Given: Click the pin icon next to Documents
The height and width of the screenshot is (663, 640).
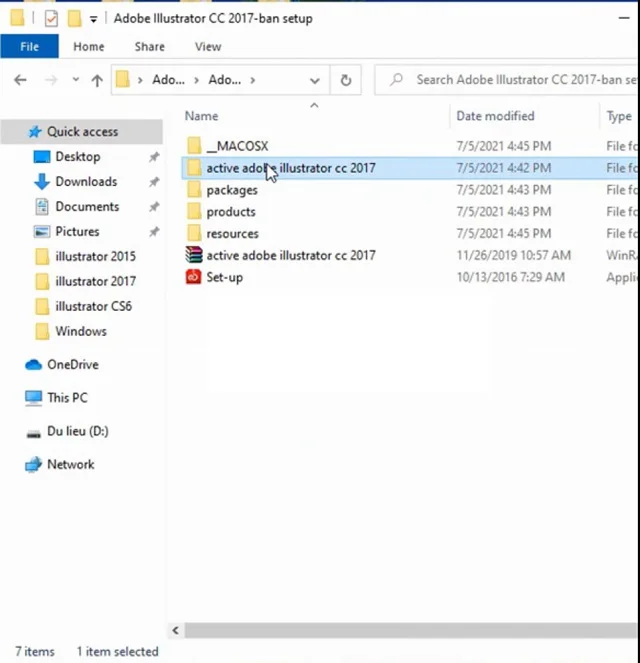Looking at the screenshot, I should (x=154, y=207).
